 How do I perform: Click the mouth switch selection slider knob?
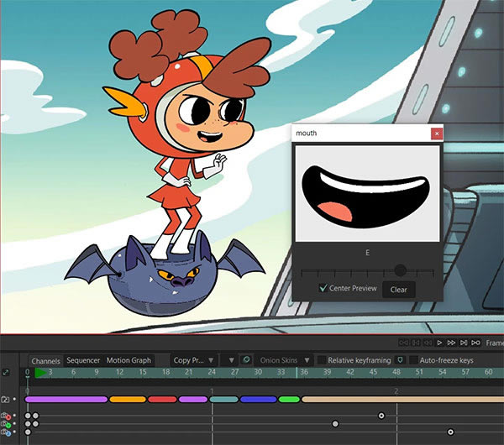coord(400,270)
